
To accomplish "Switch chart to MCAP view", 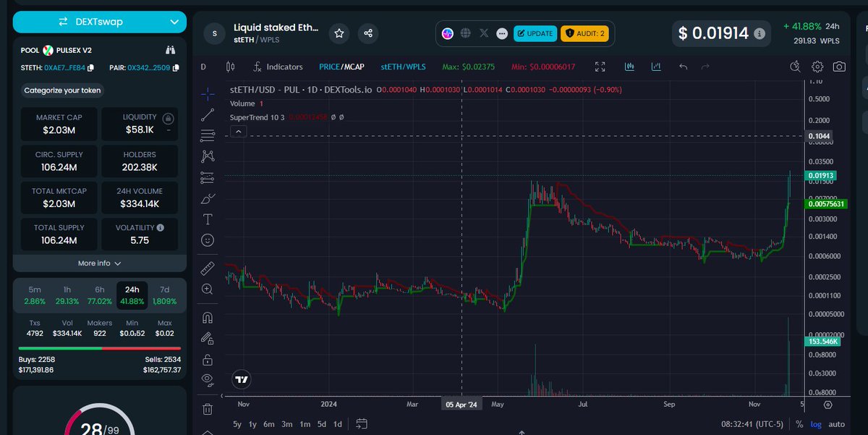I will tap(354, 67).
